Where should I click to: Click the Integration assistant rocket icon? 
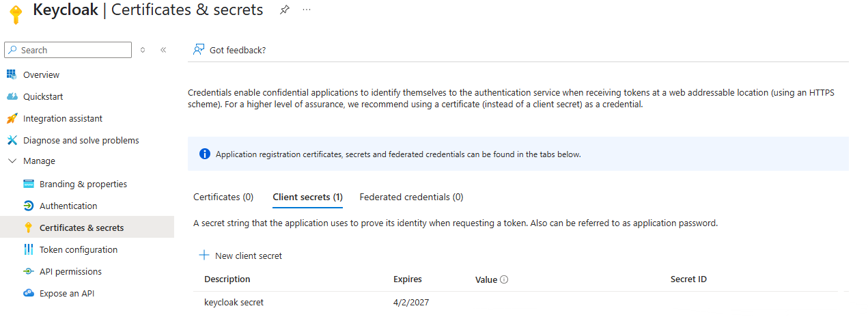pyautogui.click(x=11, y=118)
